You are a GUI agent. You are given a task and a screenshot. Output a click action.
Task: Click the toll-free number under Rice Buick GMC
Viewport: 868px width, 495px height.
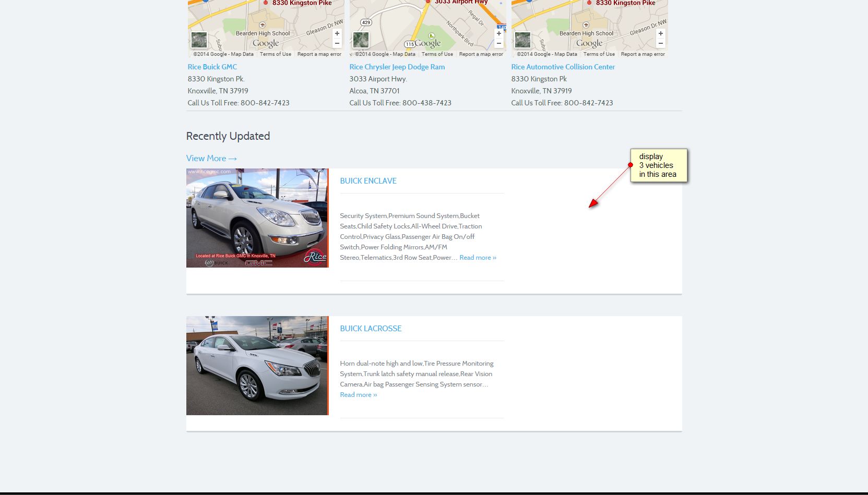click(265, 103)
